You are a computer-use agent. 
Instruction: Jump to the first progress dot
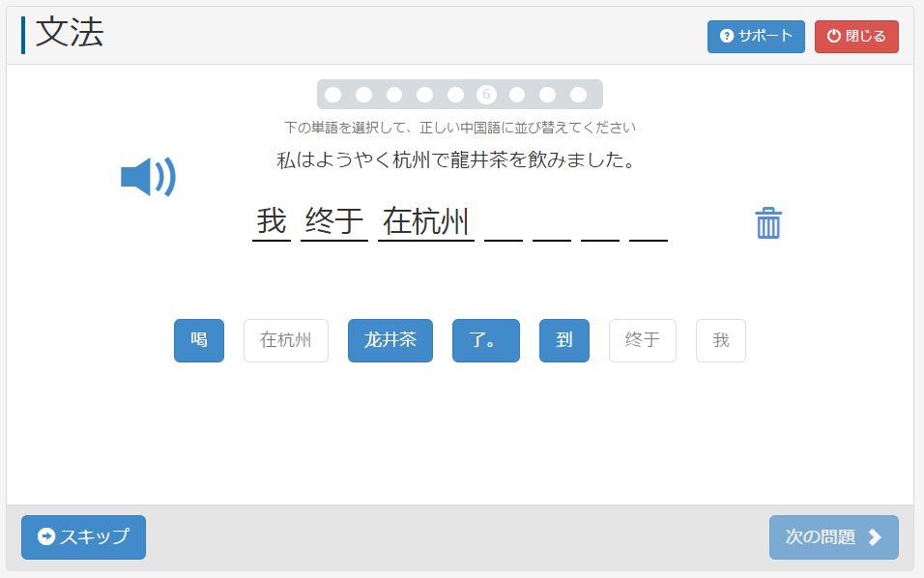click(x=333, y=95)
